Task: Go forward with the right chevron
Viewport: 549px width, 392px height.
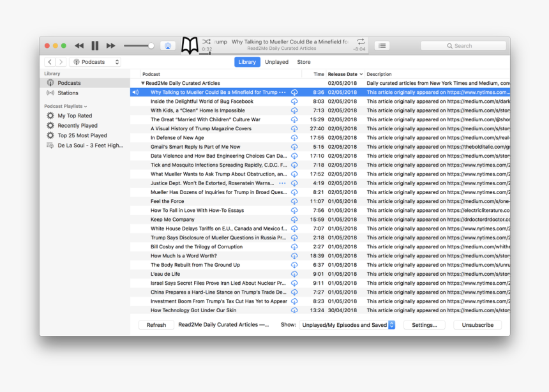Action: pos(61,62)
